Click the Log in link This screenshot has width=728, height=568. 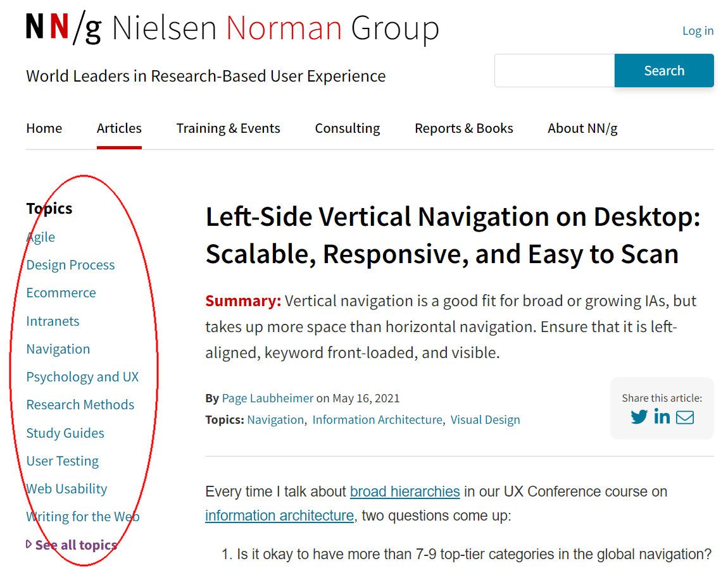(x=698, y=31)
